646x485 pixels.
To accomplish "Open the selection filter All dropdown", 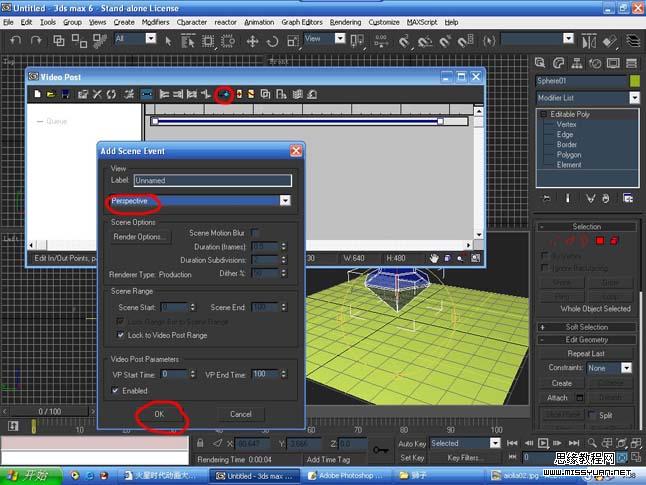I will click(x=151, y=39).
